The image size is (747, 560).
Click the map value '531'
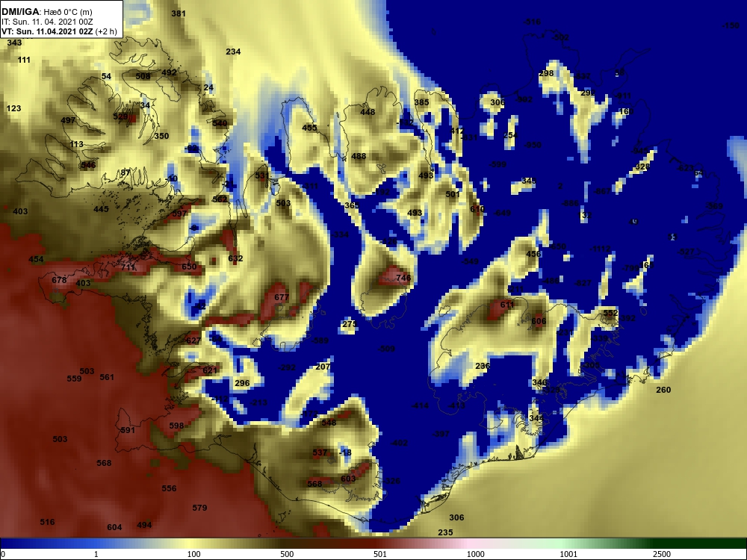click(262, 175)
